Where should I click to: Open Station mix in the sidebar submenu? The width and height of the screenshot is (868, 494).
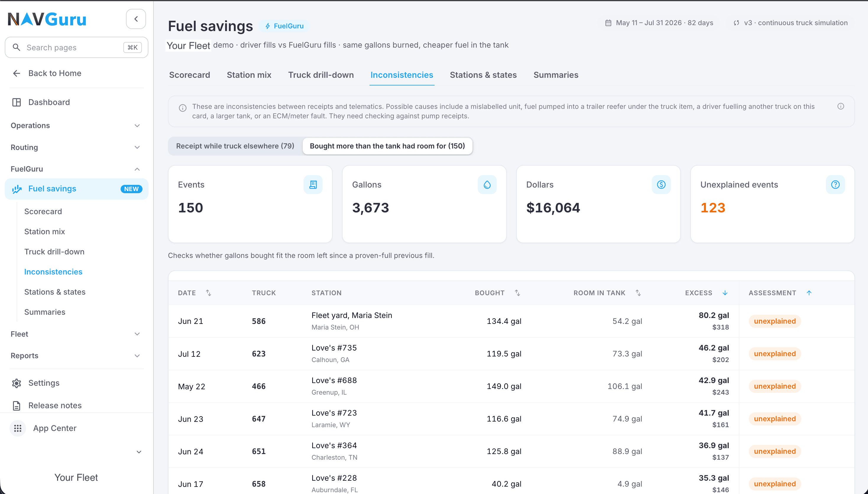45,231
